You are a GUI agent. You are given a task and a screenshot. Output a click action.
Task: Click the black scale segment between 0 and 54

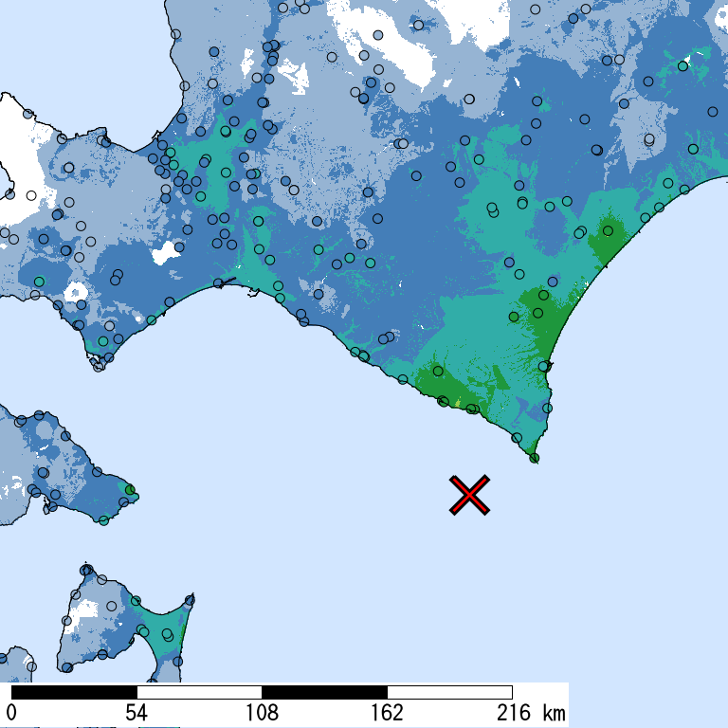[x=74, y=692]
